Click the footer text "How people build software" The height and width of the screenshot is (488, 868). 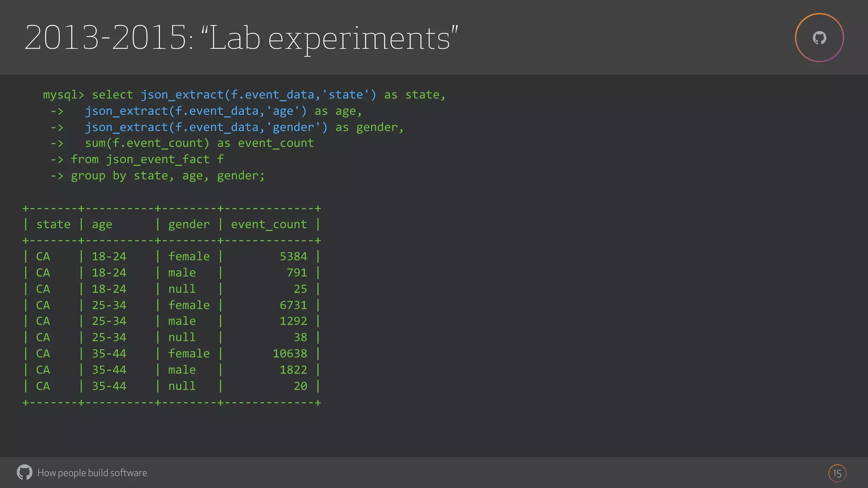[x=92, y=473]
